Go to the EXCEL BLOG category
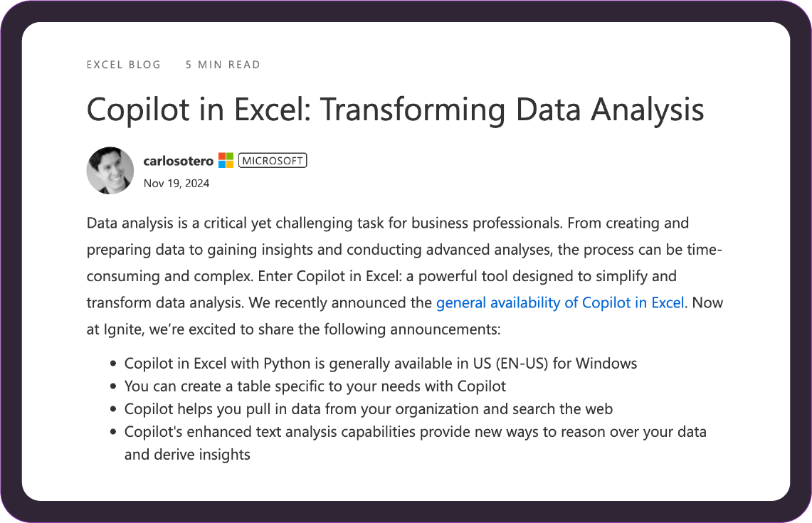 (124, 65)
